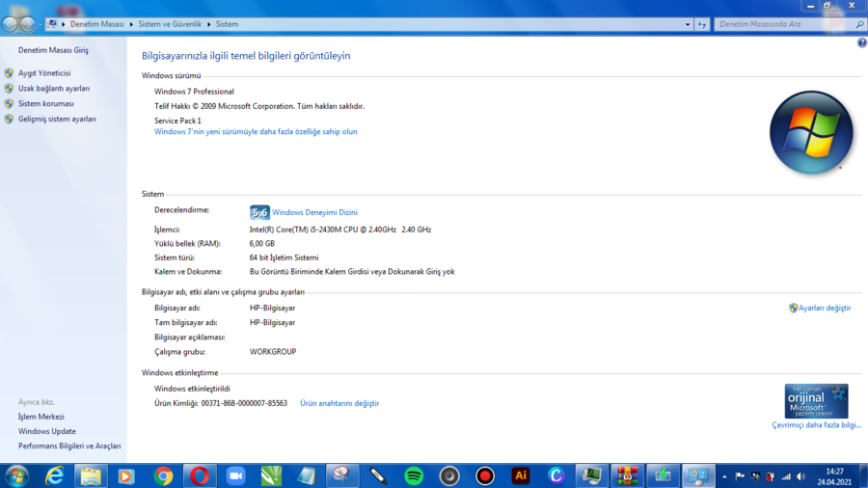Open the taskbar clock showing 14:27
Screen dimensions: 868x488
pyautogui.click(x=834, y=476)
